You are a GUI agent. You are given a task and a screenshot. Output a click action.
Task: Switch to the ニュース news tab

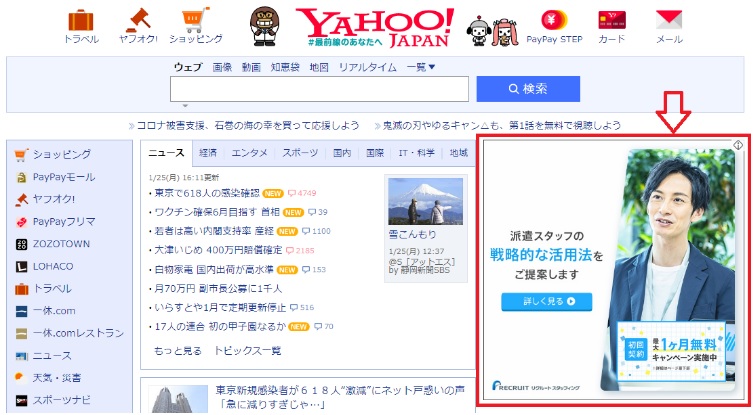coord(166,153)
